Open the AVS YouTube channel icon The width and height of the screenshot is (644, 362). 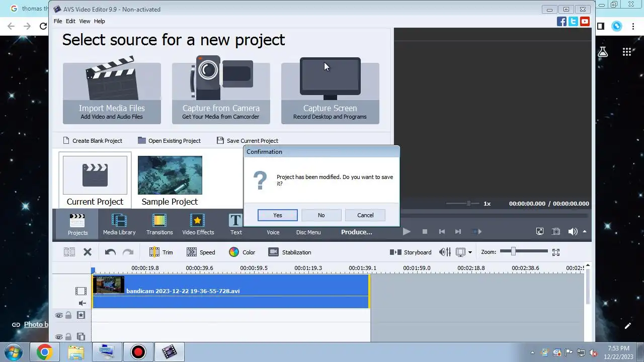585,22
